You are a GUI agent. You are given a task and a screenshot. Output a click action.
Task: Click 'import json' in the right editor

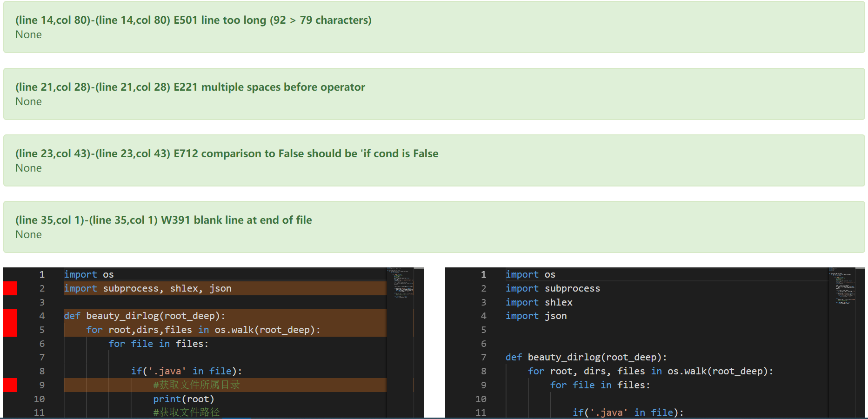[536, 316]
